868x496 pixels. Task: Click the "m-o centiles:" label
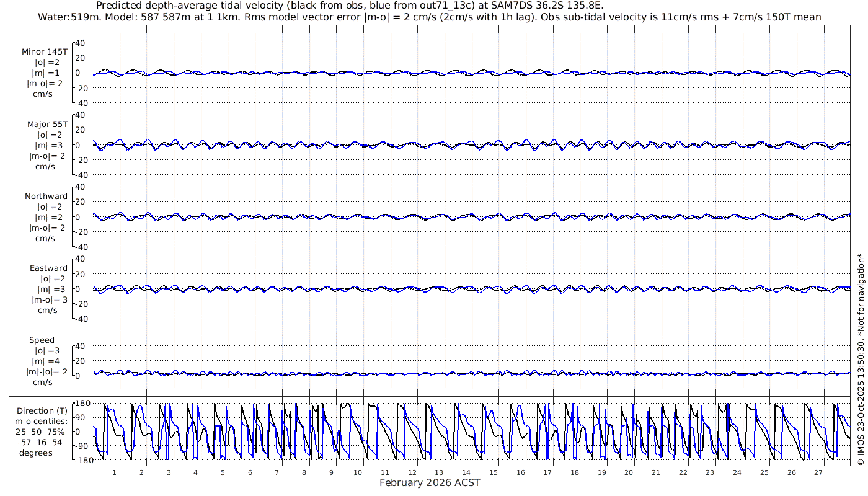[x=42, y=421]
